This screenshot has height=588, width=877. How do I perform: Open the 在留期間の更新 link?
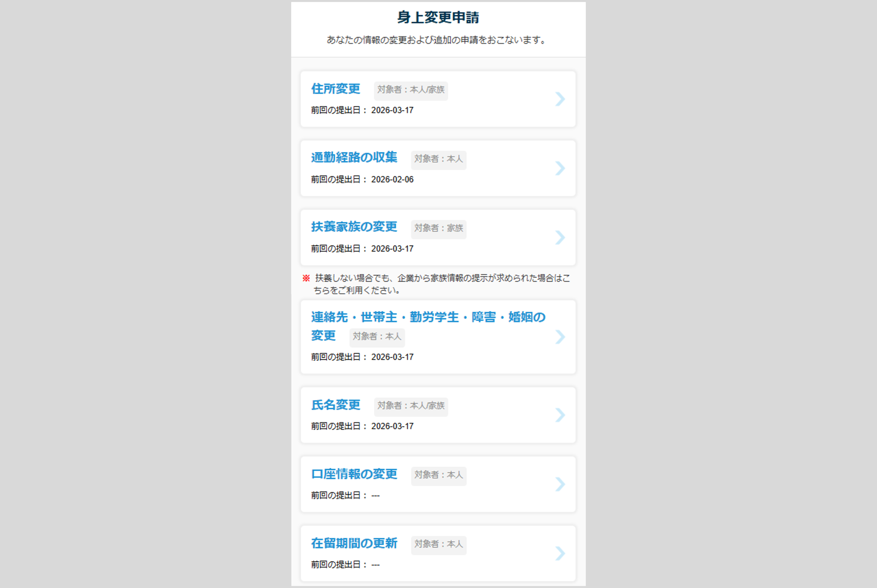tap(354, 543)
